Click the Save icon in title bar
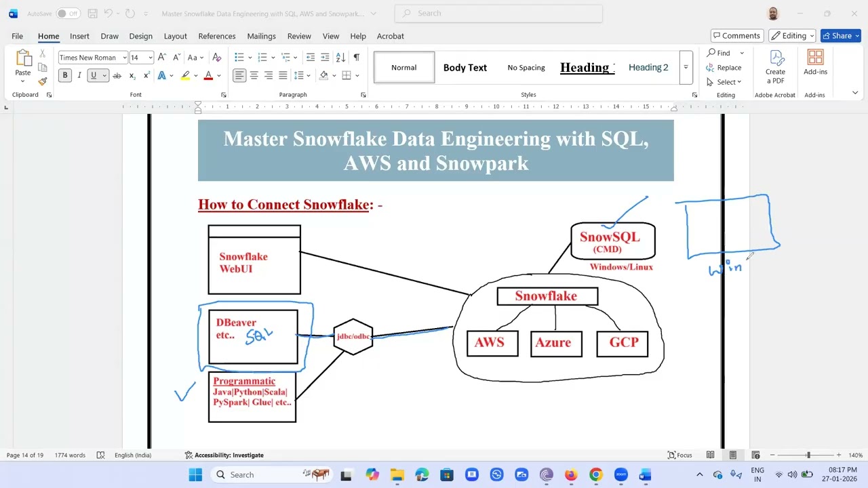Viewport: 868px width, 488px height. pos(92,14)
